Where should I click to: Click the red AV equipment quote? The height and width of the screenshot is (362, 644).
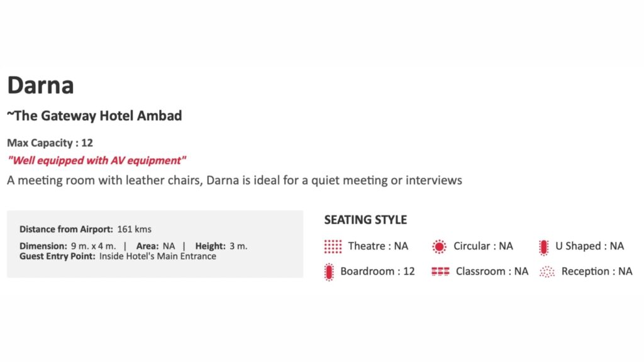click(x=97, y=160)
